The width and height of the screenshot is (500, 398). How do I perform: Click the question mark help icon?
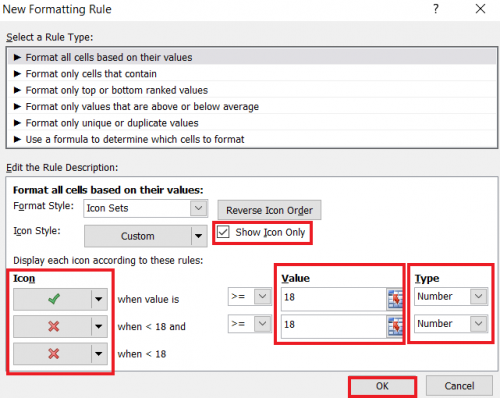[x=436, y=9]
